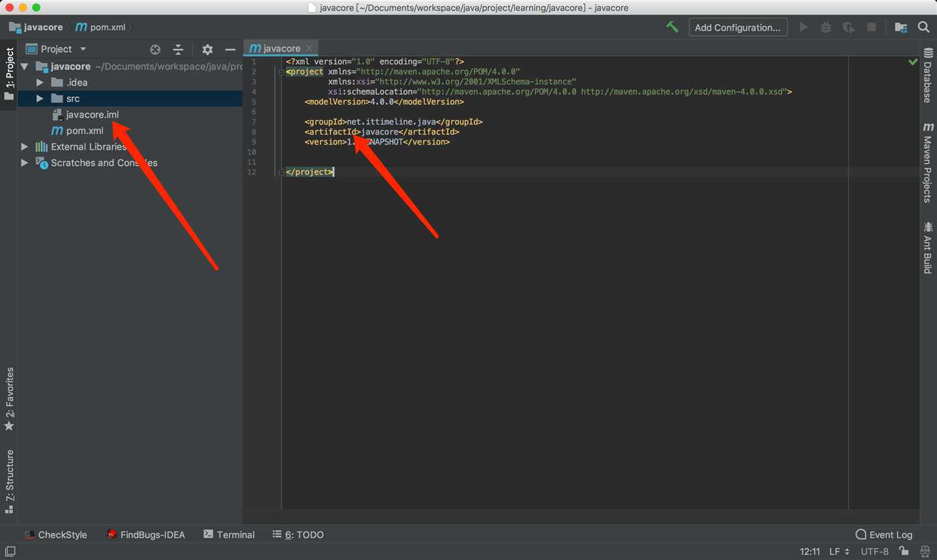937x560 pixels.
Task: Expand the src folder arrow
Action: pyautogui.click(x=40, y=98)
